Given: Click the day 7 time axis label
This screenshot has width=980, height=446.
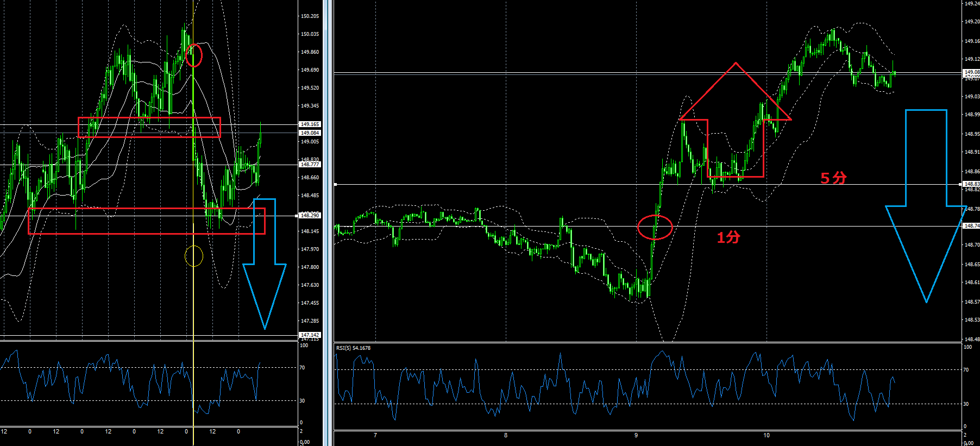Looking at the screenshot, I should pos(375,436).
